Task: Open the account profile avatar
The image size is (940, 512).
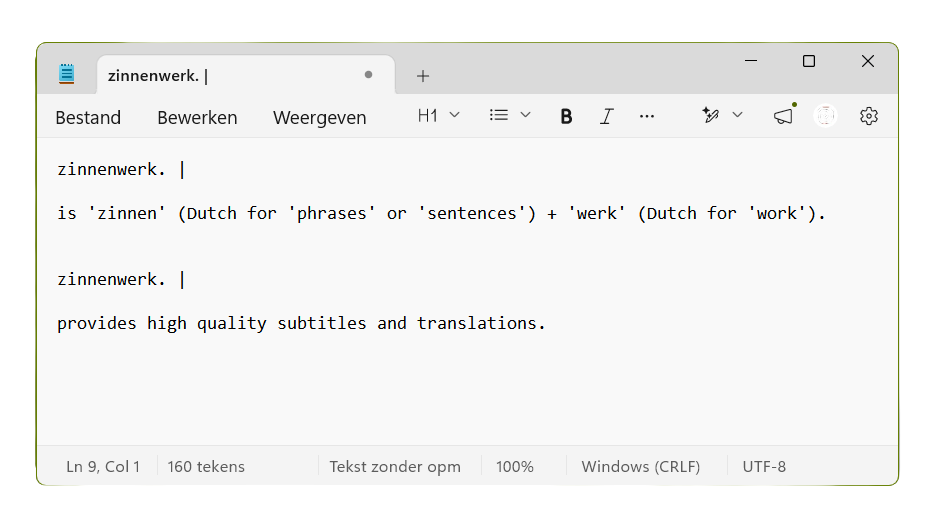Action: click(825, 116)
